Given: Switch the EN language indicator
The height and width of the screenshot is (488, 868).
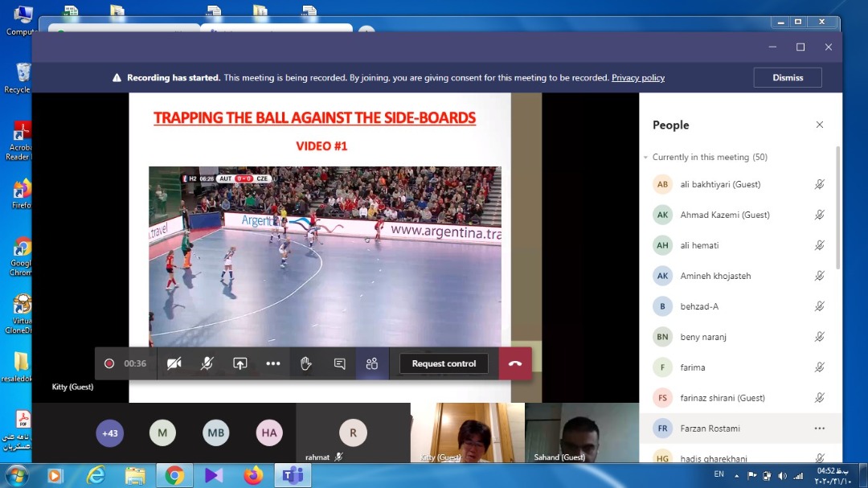Looking at the screenshot, I should pyautogui.click(x=719, y=474).
